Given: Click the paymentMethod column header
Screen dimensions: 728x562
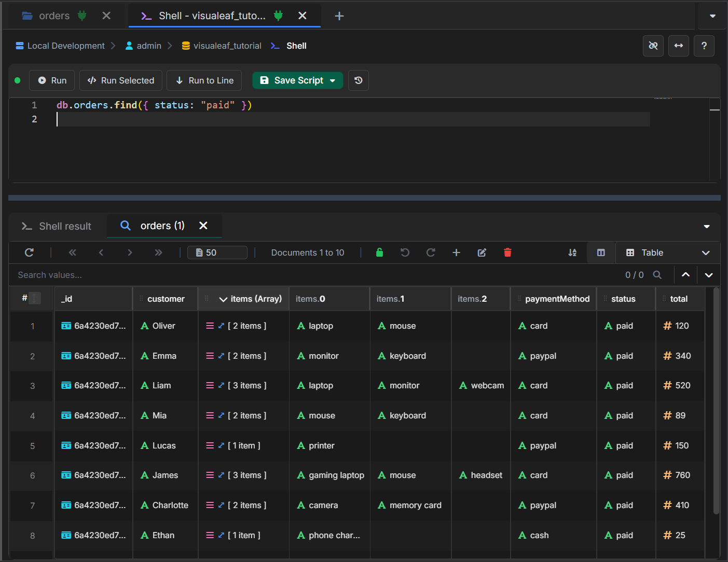Looking at the screenshot, I should point(554,299).
